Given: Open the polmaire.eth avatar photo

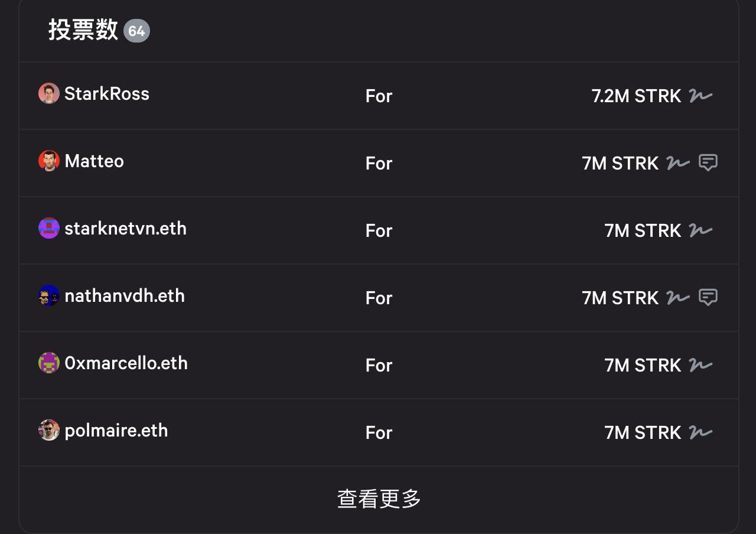Looking at the screenshot, I should coord(49,430).
